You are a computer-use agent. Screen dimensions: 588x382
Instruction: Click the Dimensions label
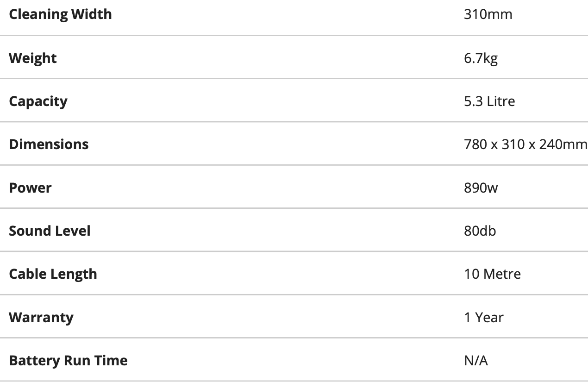click(49, 144)
